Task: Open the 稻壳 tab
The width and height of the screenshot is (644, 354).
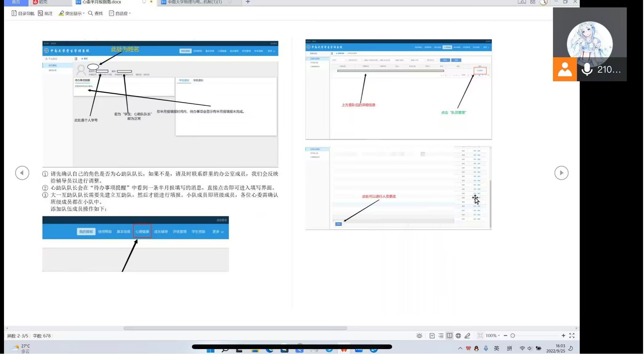Action: click(x=40, y=2)
